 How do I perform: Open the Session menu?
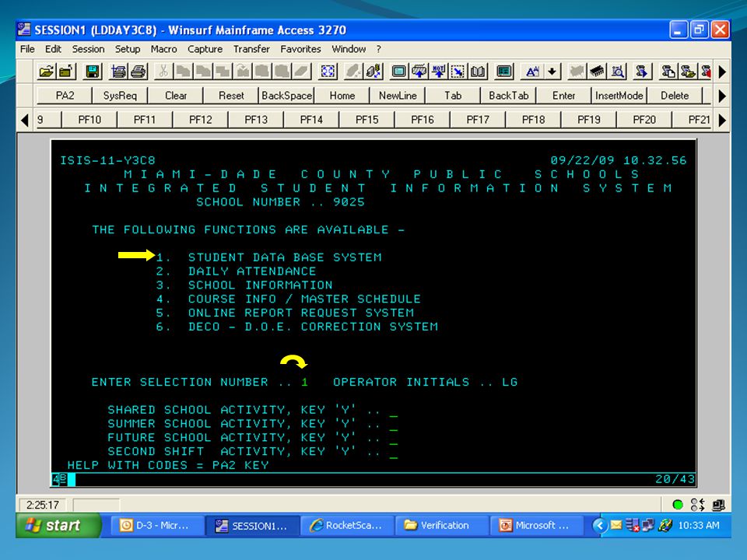[x=88, y=49]
